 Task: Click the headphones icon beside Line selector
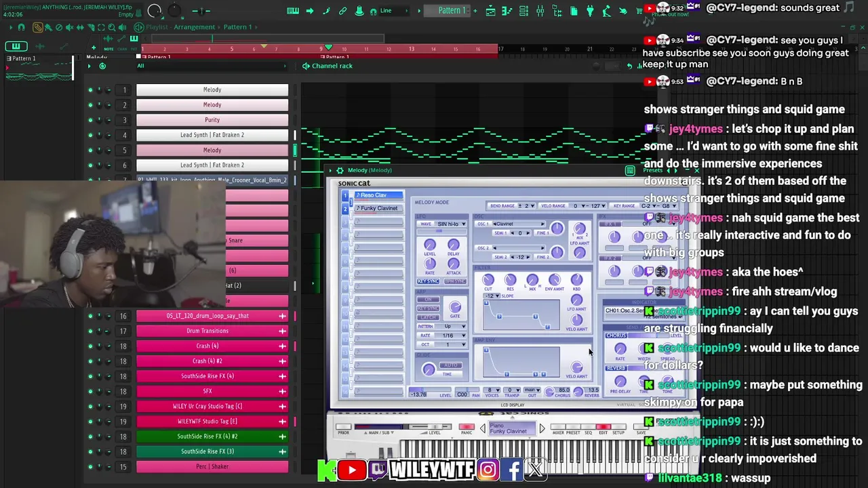(373, 11)
